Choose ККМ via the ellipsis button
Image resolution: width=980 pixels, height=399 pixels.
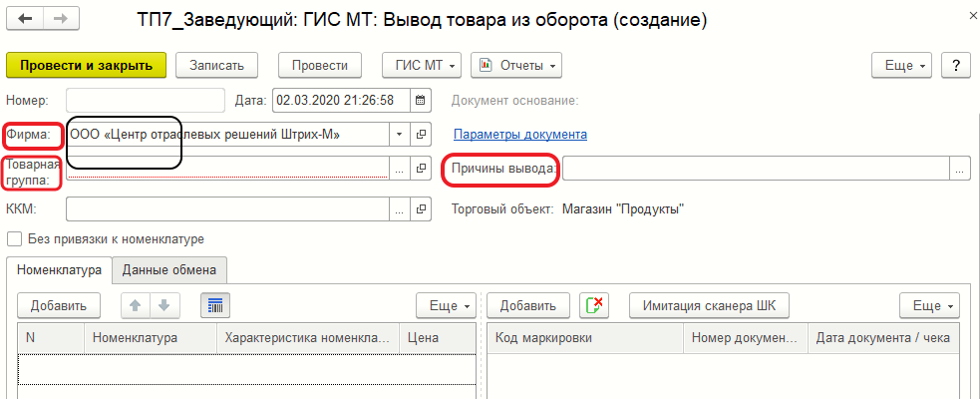point(400,208)
